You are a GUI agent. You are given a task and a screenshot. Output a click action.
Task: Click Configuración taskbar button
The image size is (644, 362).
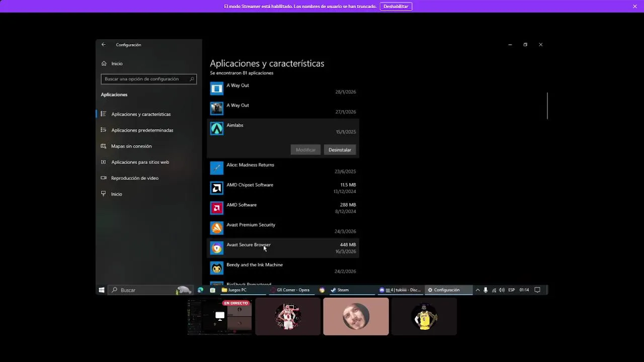pyautogui.click(x=448, y=290)
